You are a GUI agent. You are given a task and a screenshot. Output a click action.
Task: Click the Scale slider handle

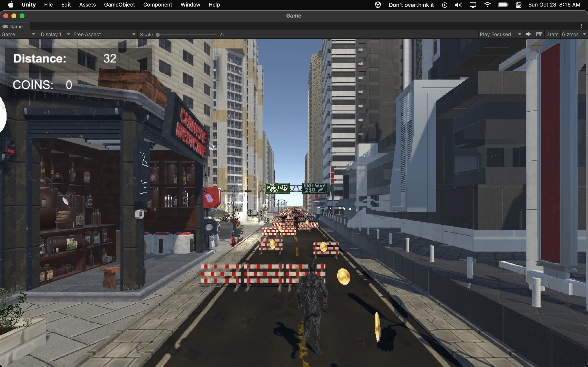pos(157,34)
